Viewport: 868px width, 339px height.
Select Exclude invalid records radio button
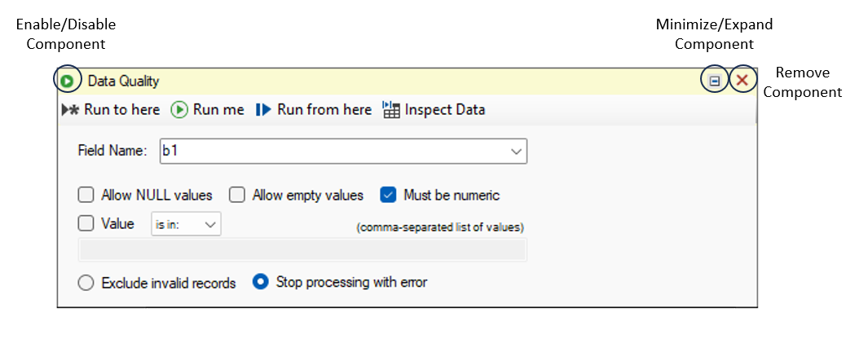tap(86, 283)
